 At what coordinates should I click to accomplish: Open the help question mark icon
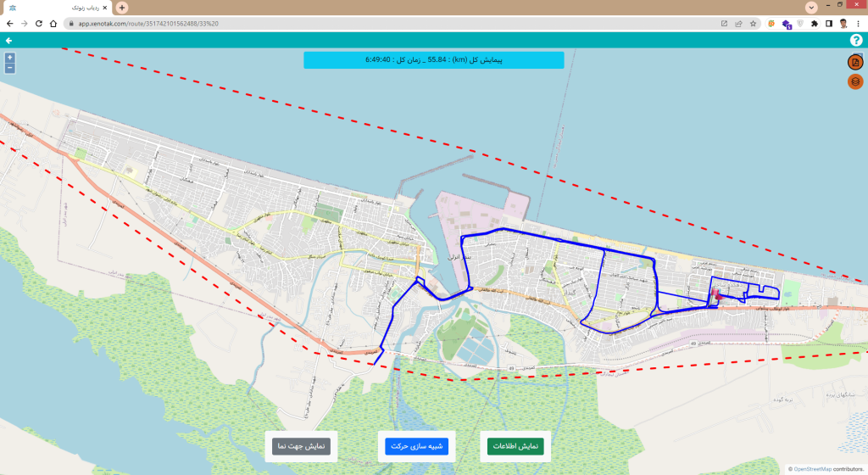[x=855, y=41]
